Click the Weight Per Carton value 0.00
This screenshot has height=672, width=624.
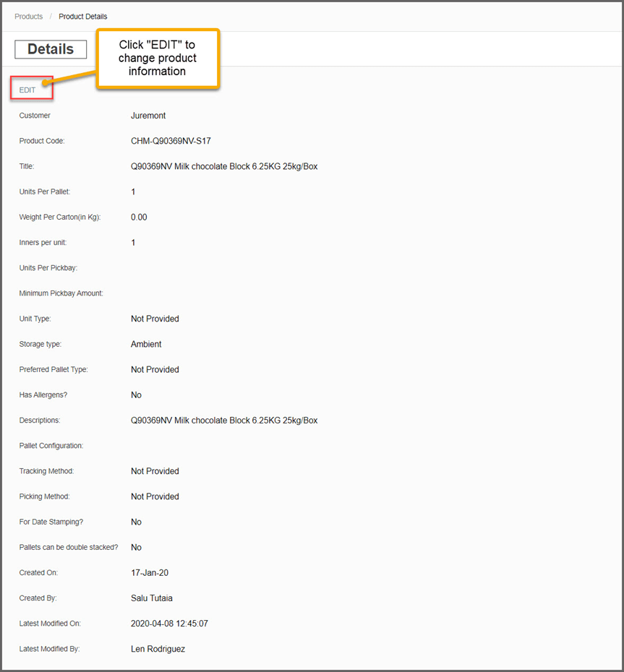click(x=139, y=217)
